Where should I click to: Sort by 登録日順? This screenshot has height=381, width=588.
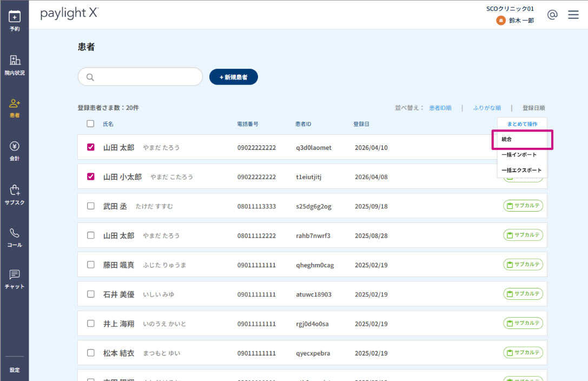[533, 108]
